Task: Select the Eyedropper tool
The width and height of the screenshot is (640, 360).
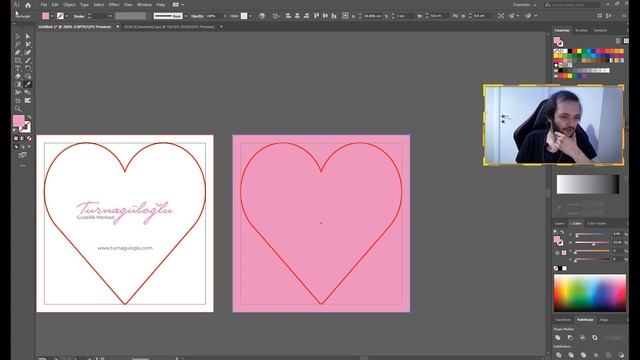Action: point(28,84)
